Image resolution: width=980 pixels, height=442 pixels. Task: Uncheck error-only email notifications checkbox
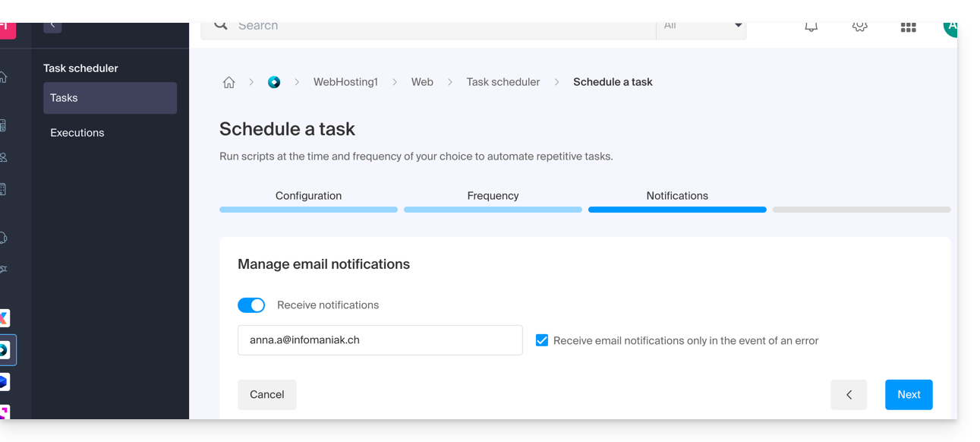pyautogui.click(x=542, y=340)
